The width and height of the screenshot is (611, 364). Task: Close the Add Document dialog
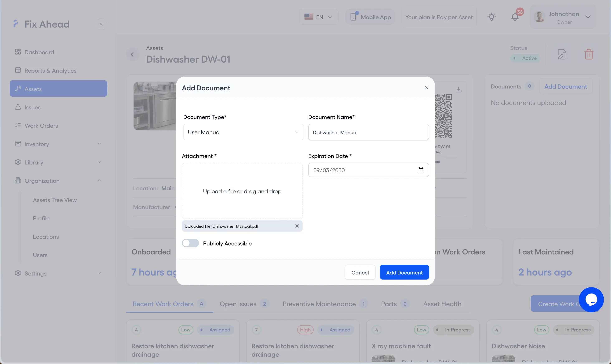point(426,88)
